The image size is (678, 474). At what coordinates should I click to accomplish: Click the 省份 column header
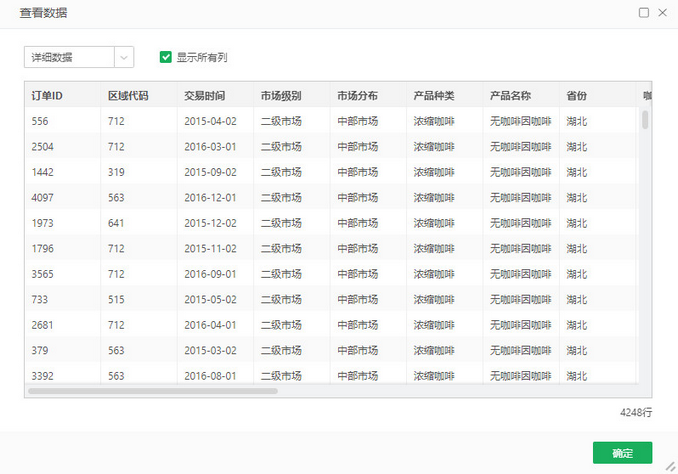click(x=576, y=96)
